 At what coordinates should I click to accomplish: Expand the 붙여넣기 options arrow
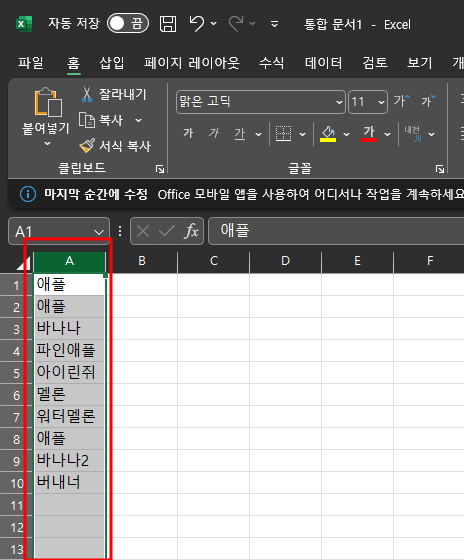pos(47,144)
